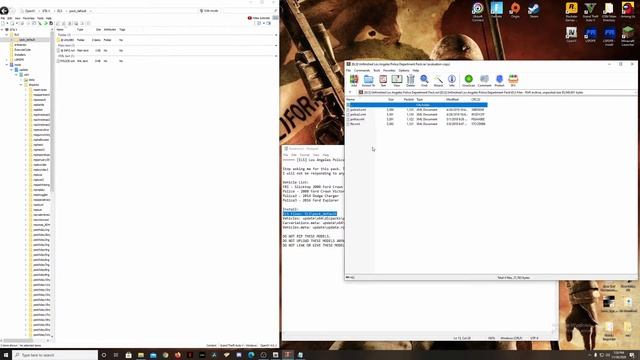
Task: Open Grand Theft Auto V desktop shortcut
Action: pos(590,11)
